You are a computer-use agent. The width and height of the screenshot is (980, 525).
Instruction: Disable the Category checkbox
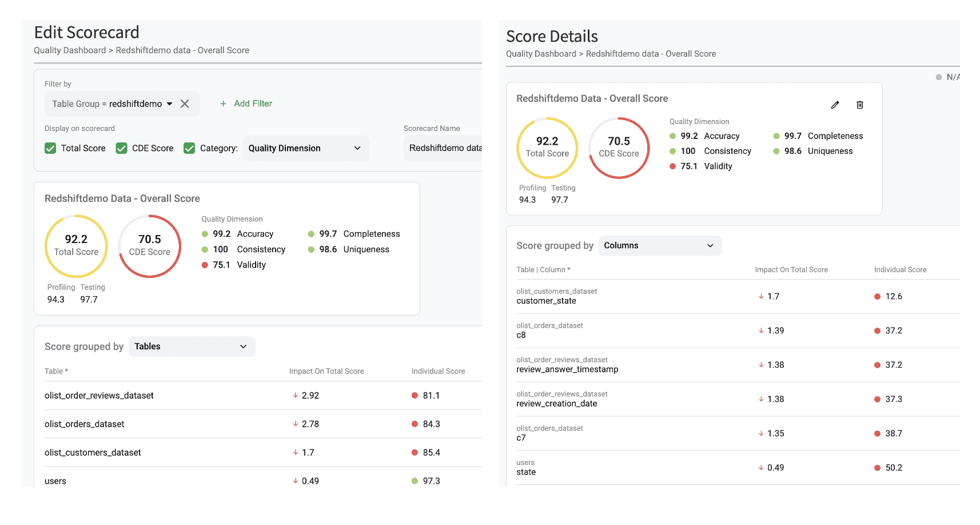pyautogui.click(x=189, y=148)
